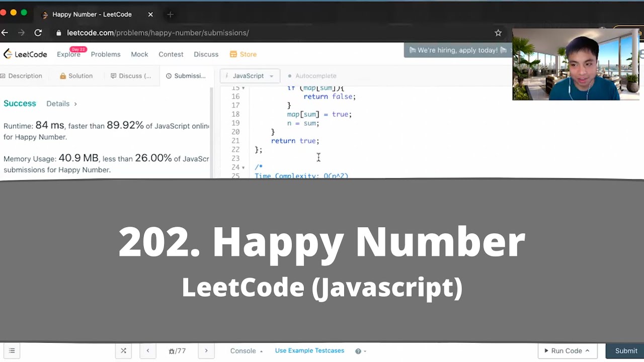Screen dimensions: 644x362
Task: Click code line "return false;"
Action: click(330, 97)
